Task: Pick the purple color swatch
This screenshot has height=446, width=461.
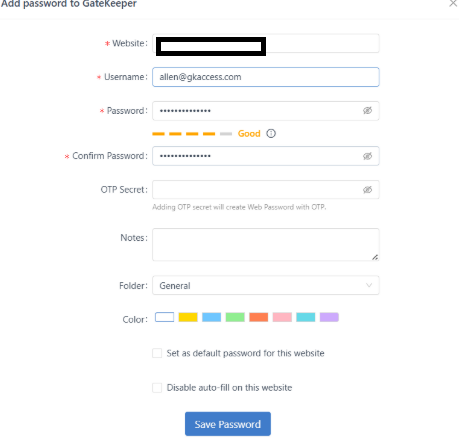Action: point(329,317)
